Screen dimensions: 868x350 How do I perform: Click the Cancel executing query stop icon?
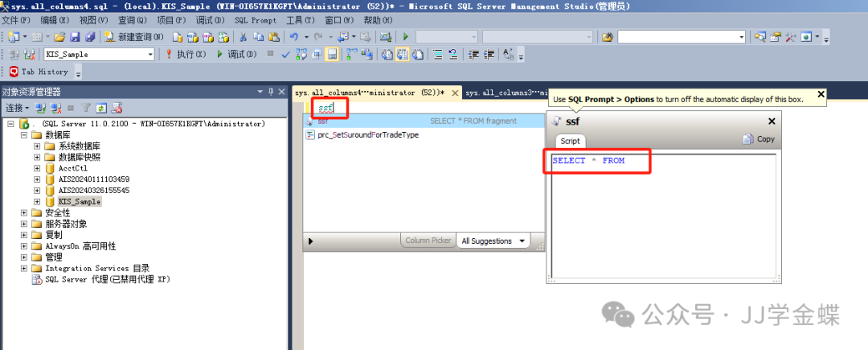click(x=270, y=54)
